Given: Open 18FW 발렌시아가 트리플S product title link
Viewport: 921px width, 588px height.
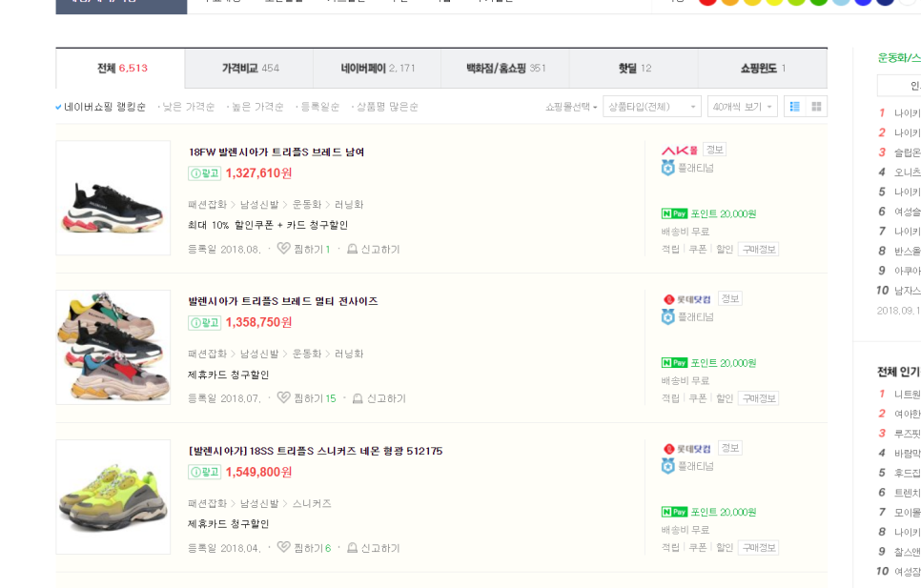Looking at the screenshot, I should [x=276, y=152].
